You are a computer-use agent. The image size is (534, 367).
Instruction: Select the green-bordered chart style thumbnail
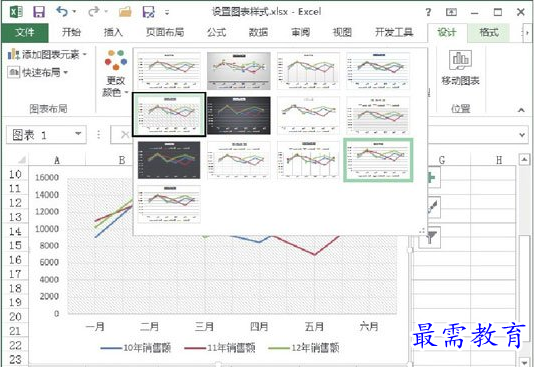[378, 160]
